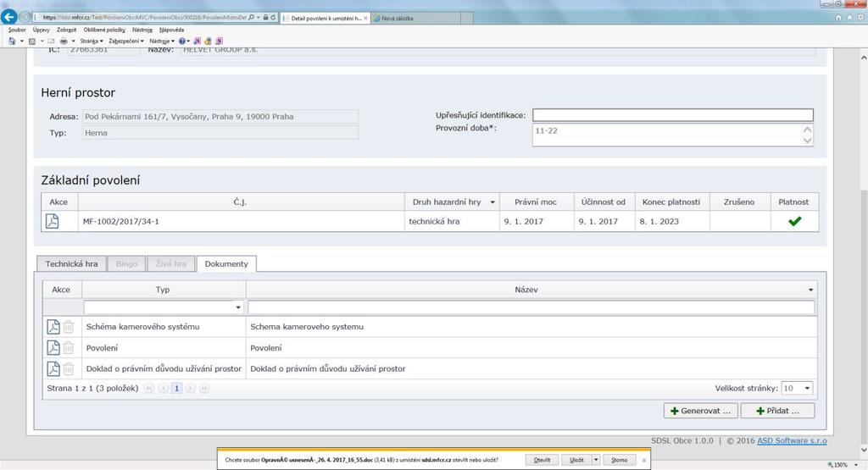Click the read mail icon in command bar
868x470 pixels.
(50, 41)
